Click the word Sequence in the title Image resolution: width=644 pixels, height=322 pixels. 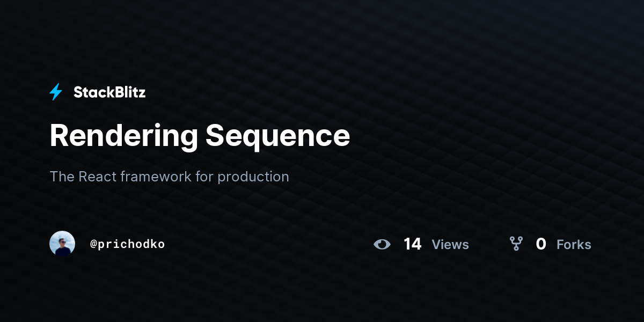(x=277, y=135)
